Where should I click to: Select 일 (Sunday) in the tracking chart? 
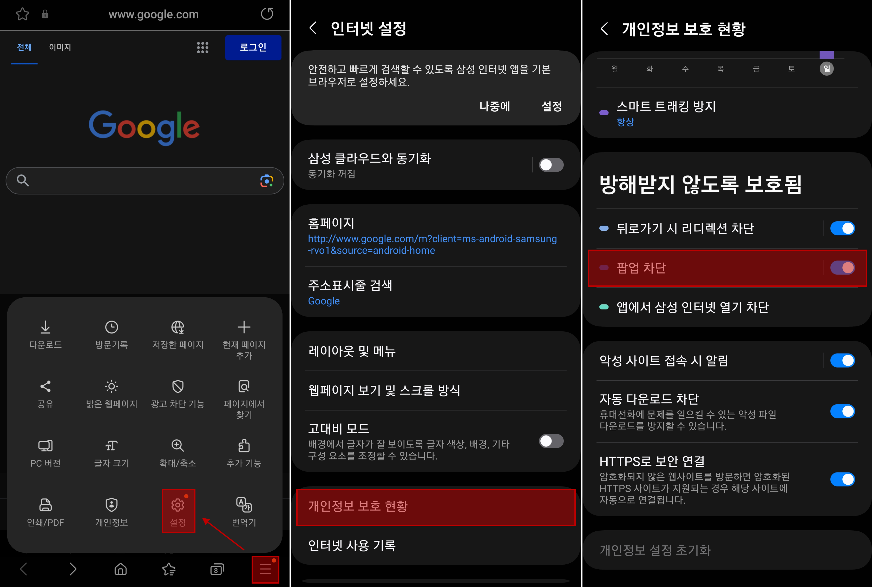click(827, 69)
